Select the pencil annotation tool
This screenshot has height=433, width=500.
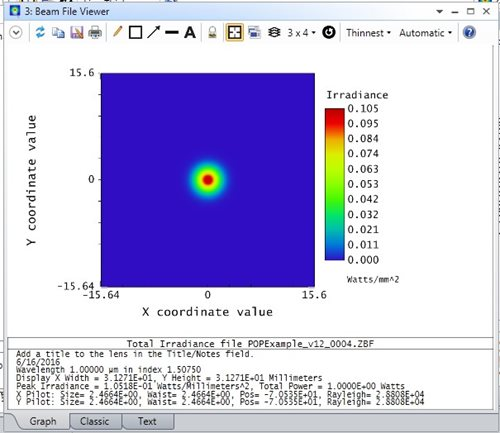117,32
